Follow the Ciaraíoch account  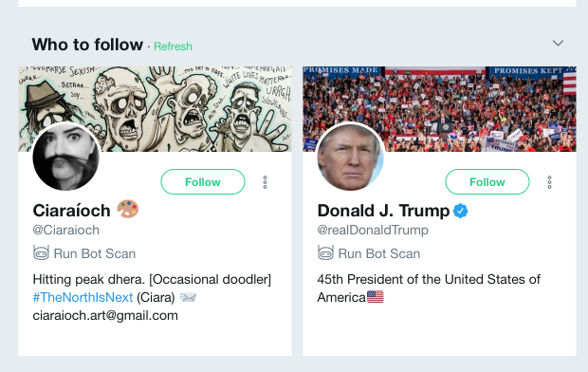(203, 181)
